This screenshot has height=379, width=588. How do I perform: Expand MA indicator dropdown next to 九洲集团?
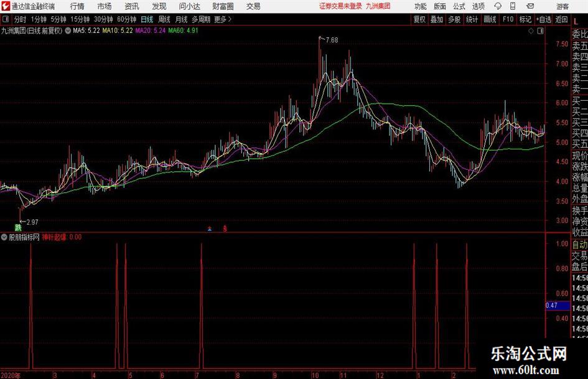(x=68, y=30)
